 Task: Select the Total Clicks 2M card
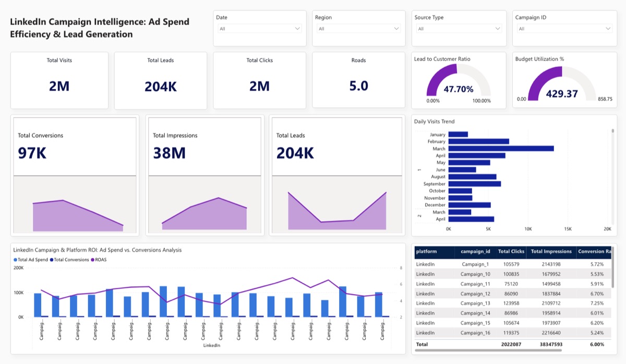pos(259,80)
